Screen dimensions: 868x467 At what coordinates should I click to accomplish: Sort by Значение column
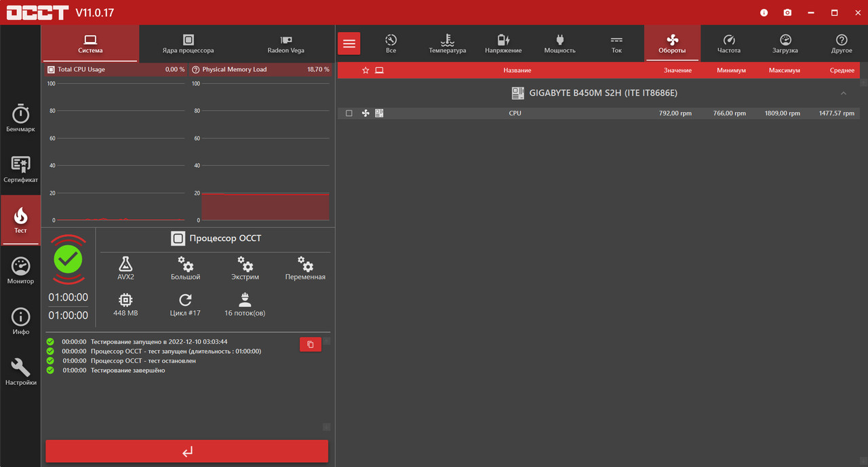tap(677, 71)
